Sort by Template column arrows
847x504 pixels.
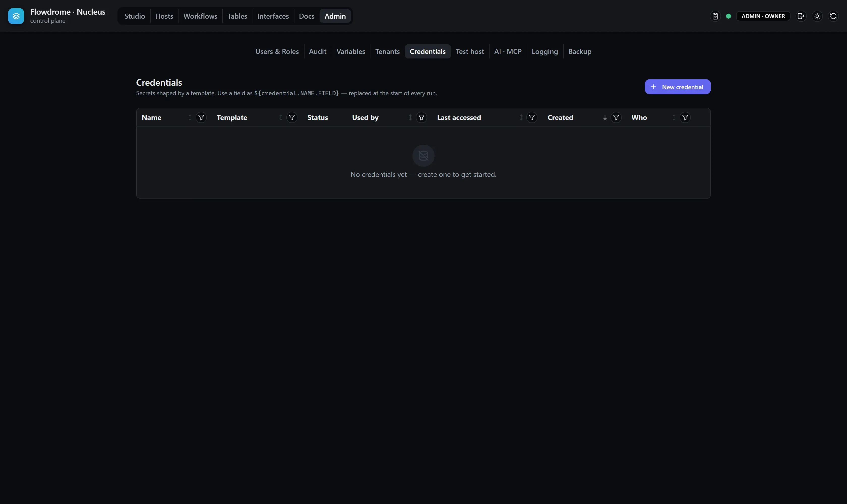[x=281, y=117]
